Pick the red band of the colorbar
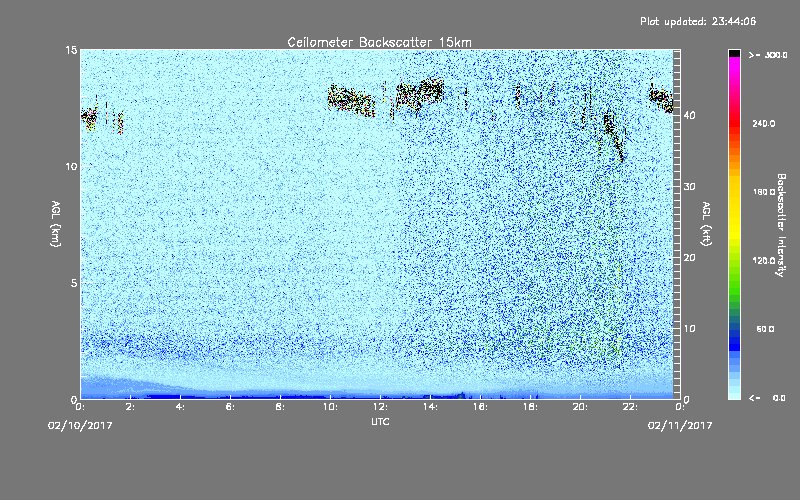Screen dimensions: 800x500 pyautogui.click(x=734, y=125)
